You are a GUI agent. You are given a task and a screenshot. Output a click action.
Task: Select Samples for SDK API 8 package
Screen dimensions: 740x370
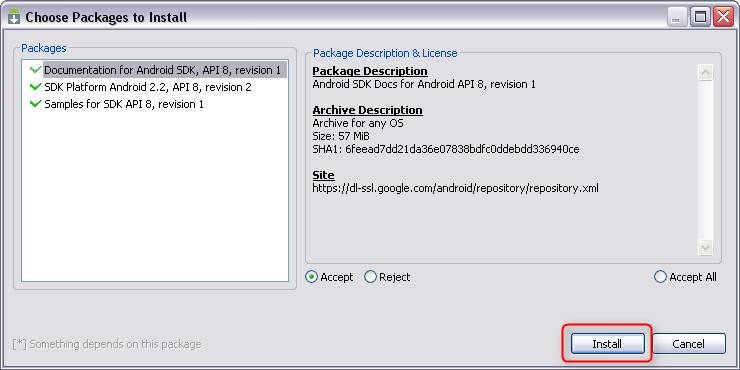pos(124,104)
